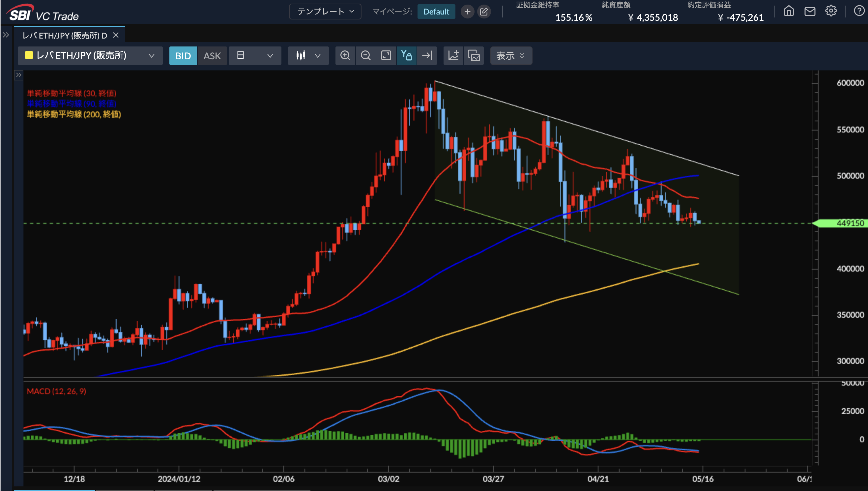Close the レバ ETH/JPY chart tab

116,35
